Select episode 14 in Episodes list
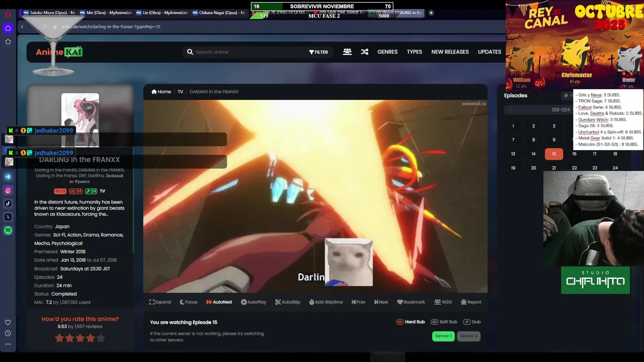Image resolution: width=644 pixels, height=362 pixels. click(x=533, y=154)
